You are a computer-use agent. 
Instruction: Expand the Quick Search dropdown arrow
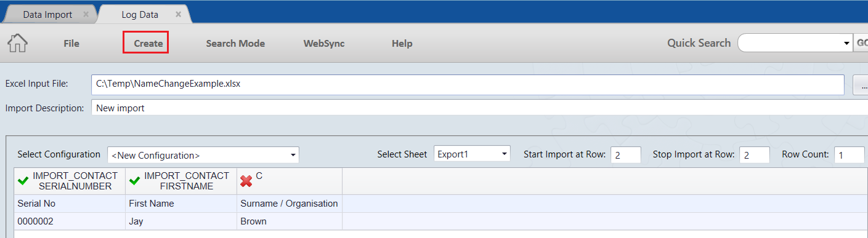[846, 44]
